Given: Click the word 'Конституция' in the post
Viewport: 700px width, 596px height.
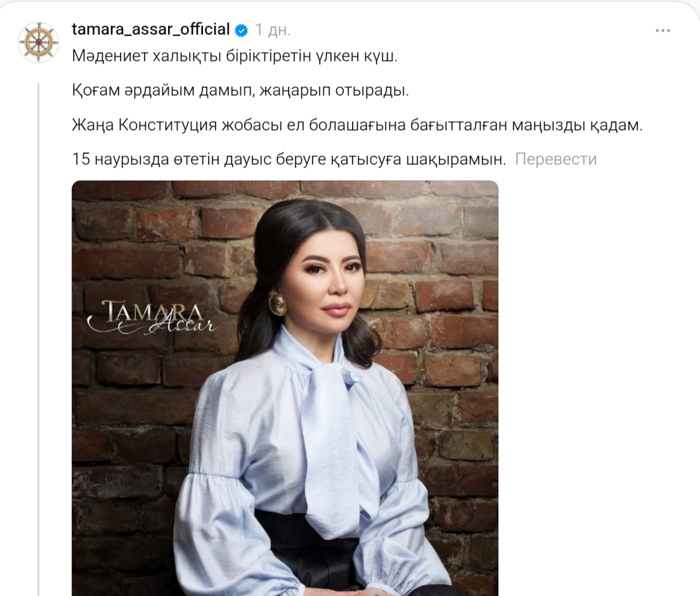Looking at the screenshot, I should pos(168,126).
